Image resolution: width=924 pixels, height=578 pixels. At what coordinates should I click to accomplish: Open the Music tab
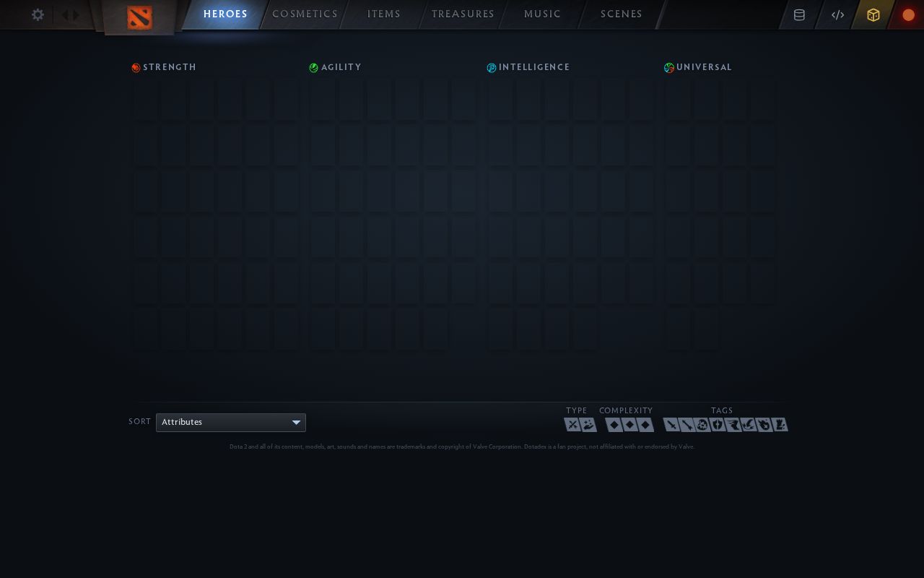coord(542,14)
